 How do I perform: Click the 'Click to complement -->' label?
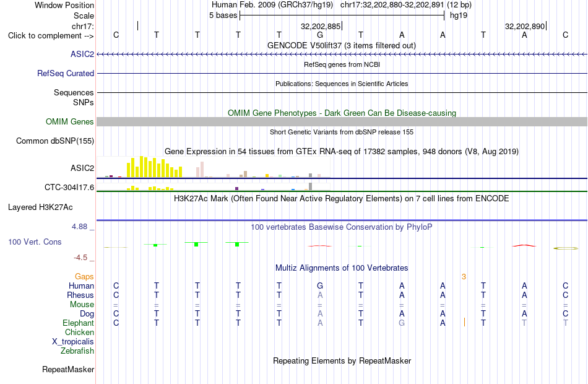coord(51,36)
